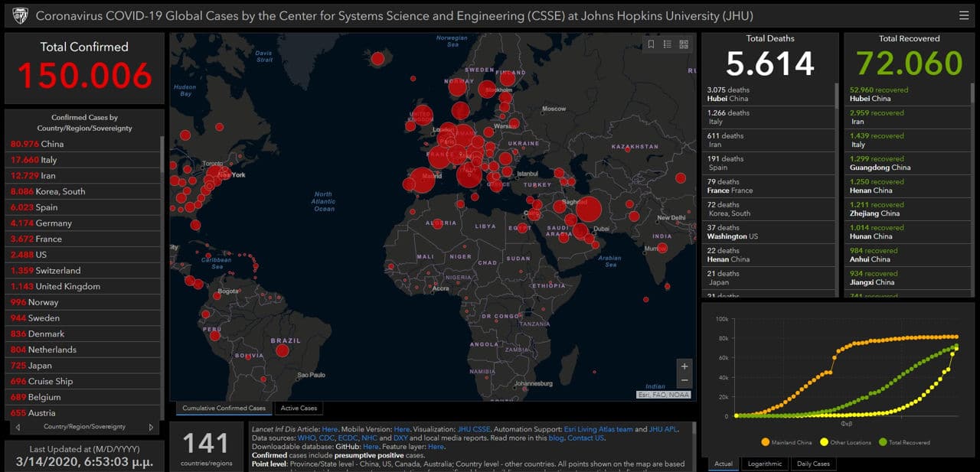
Task: Open the hamburger menu in the header
Action: (x=963, y=15)
